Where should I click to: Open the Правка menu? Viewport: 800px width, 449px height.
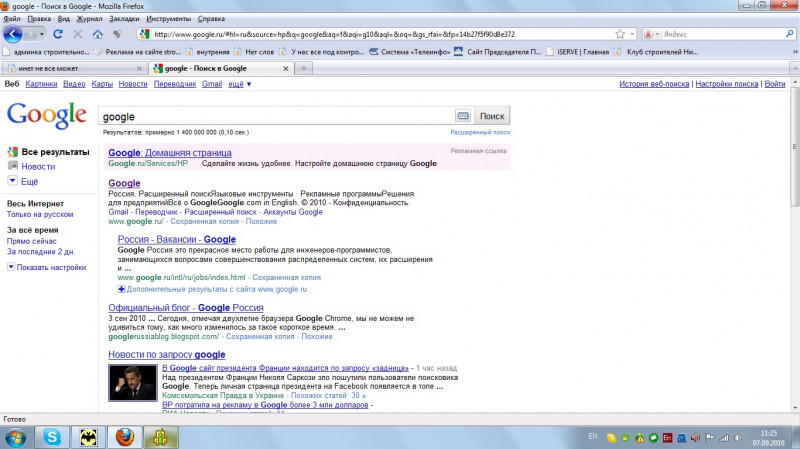[39, 18]
